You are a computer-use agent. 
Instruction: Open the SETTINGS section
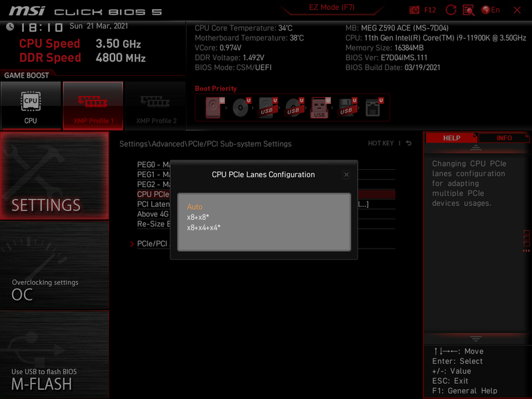tap(55, 175)
